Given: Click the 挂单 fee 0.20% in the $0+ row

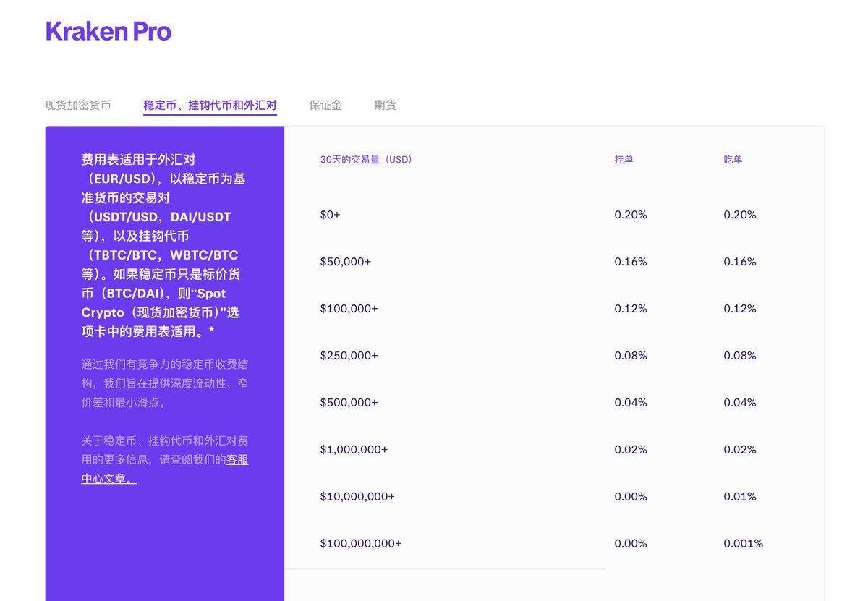Looking at the screenshot, I should tap(631, 215).
